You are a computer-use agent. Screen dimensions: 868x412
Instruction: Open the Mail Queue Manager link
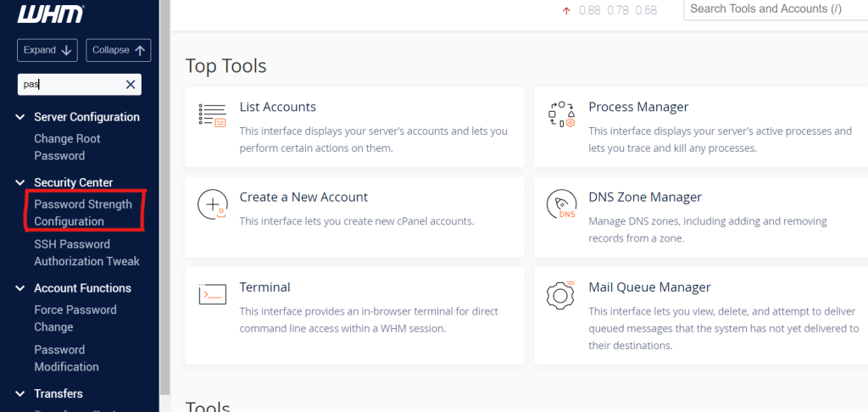pyautogui.click(x=649, y=287)
